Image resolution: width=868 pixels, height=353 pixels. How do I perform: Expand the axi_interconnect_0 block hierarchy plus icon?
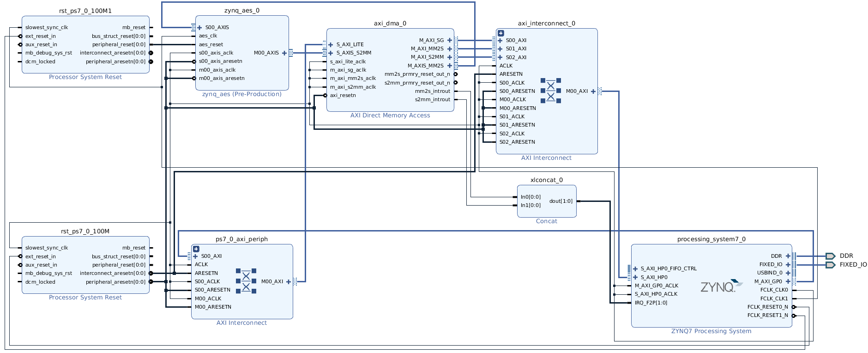pyautogui.click(x=501, y=33)
